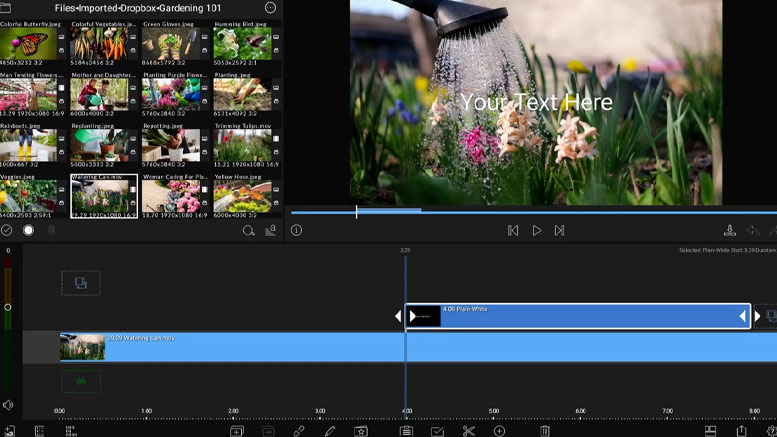The width and height of the screenshot is (777, 437).
Task: Click the add marker circle-plus icon
Action: tap(500, 431)
